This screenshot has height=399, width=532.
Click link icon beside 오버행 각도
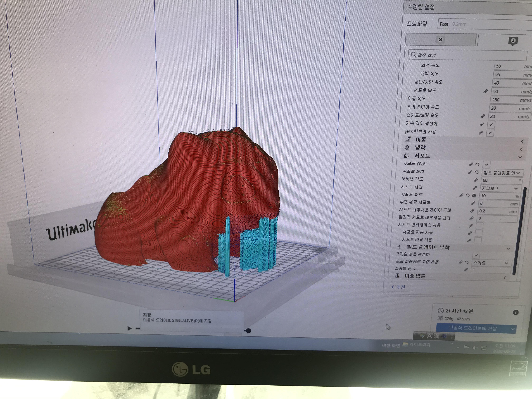click(x=476, y=180)
